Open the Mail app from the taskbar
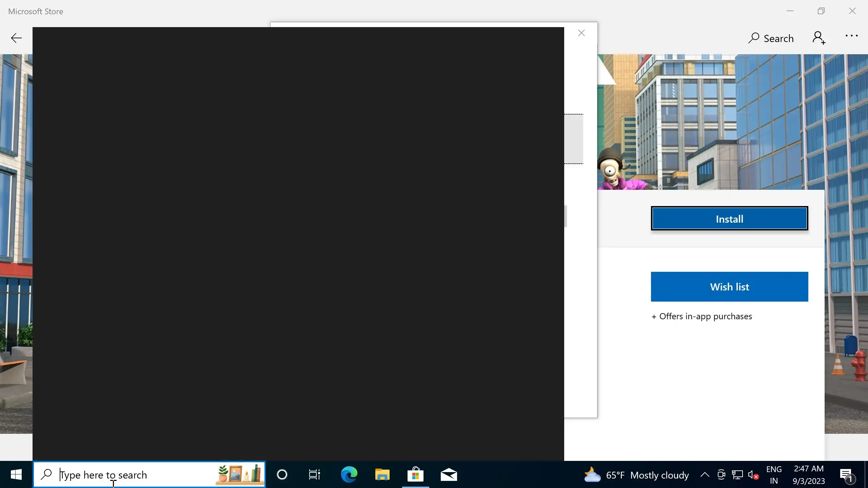This screenshot has height=488, width=868. 449,474
